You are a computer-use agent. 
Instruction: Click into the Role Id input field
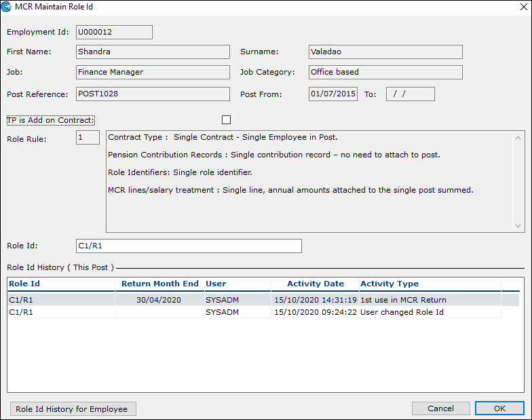pyautogui.click(x=189, y=246)
